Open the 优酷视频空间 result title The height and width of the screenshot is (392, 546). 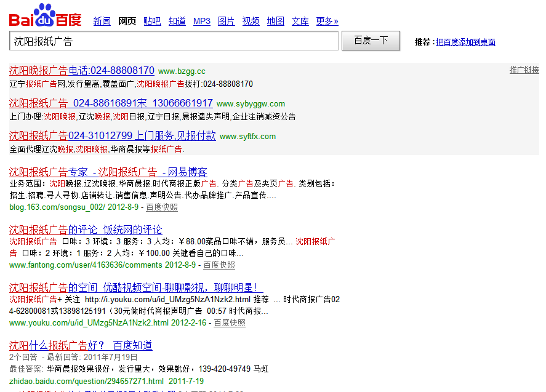pos(136,288)
